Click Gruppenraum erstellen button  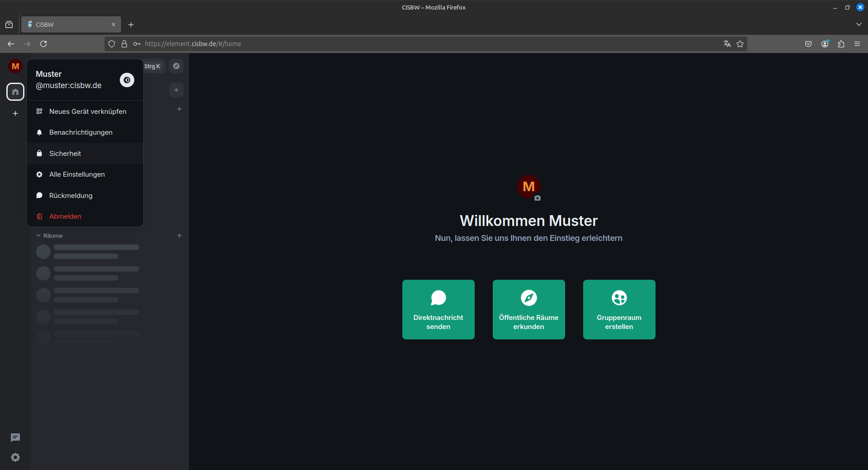[x=619, y=310]
